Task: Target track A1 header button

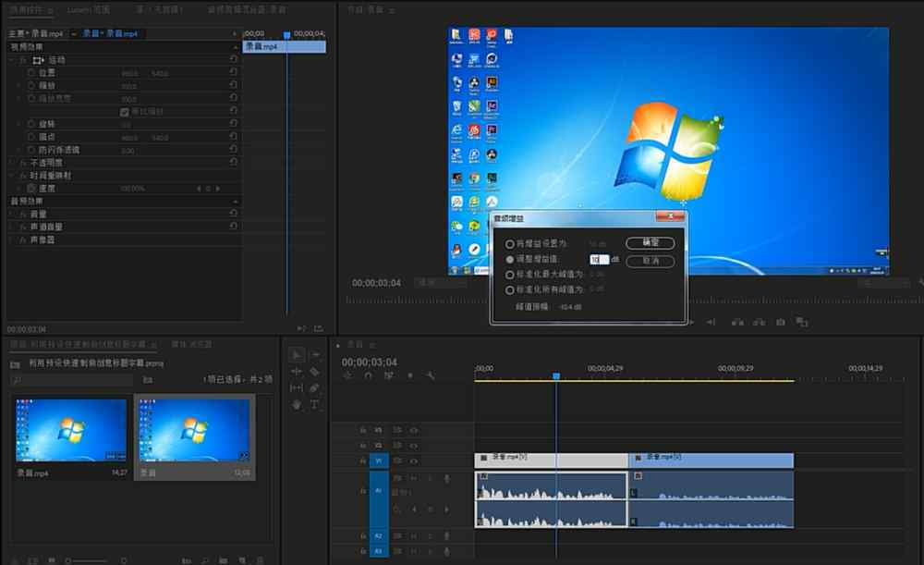Action: [x=378, y=490]
